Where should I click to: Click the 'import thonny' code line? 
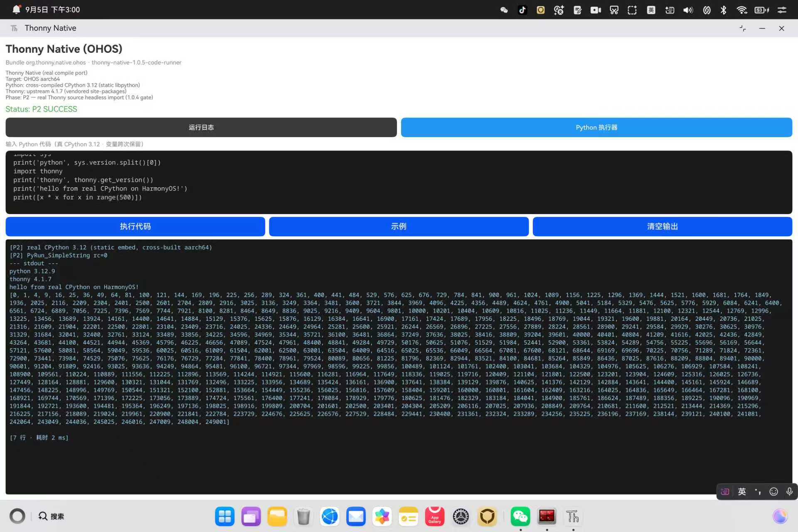click(x=38, y=171)
